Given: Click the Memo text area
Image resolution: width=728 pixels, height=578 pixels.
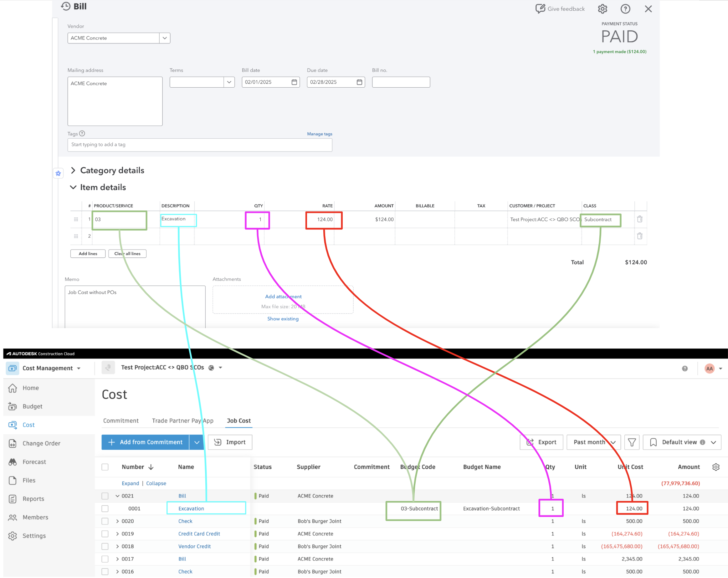Looking at the screenshot, I should pyautogui.click(x=135, y=307).
